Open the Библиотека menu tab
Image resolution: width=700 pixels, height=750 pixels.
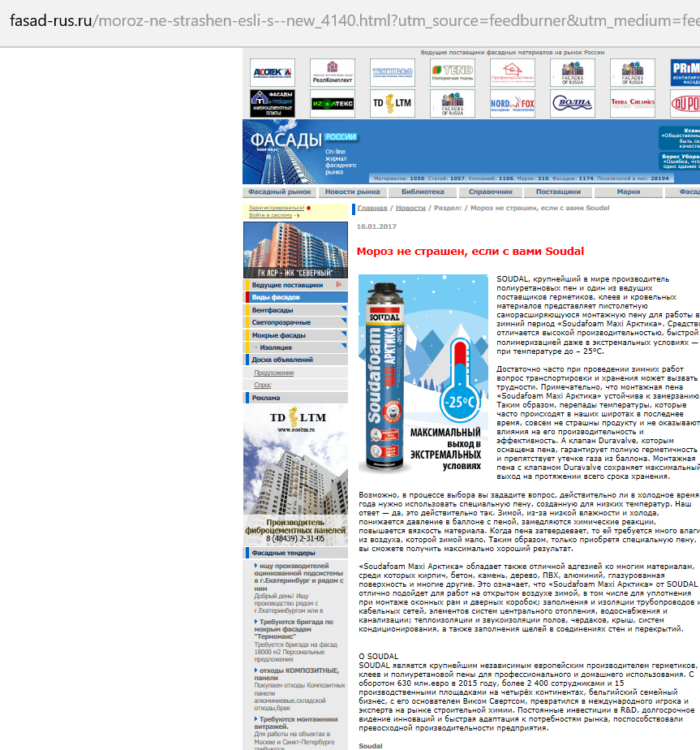[x=423, y=192]
